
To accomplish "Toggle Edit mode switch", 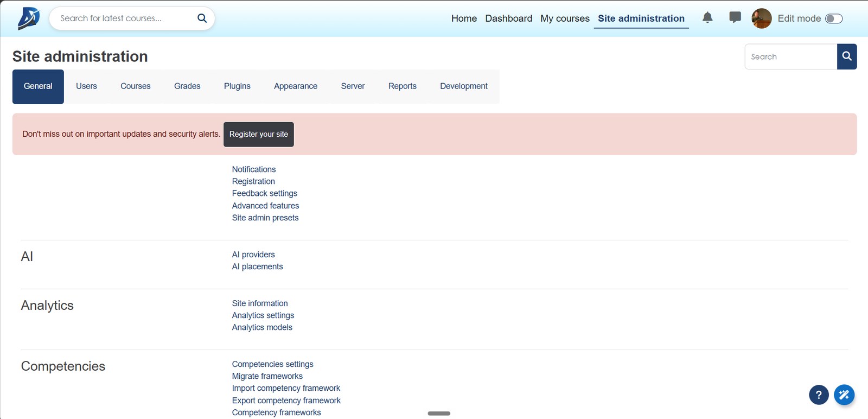I will 834,18.
